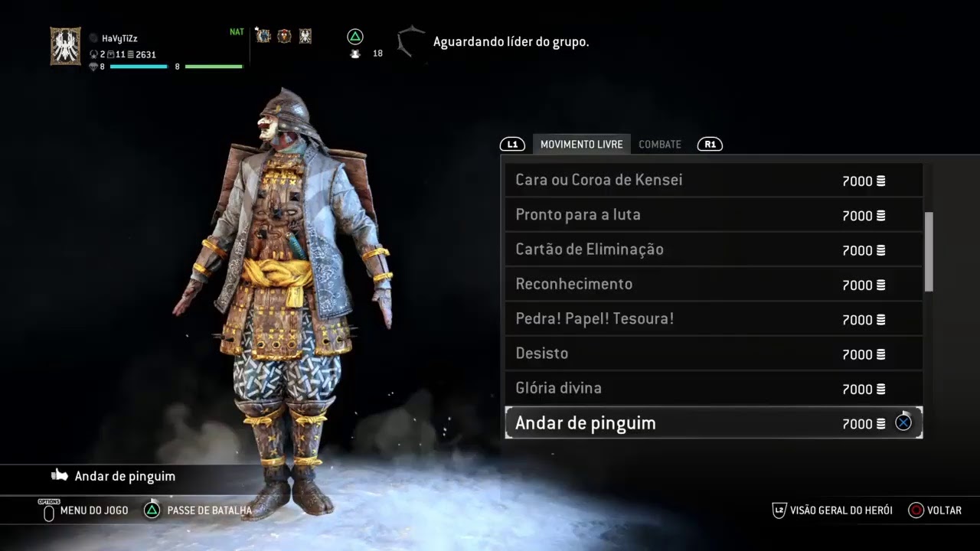
Task: Click the thumbs-up emote icon at bottom left
Action: (x=60, y=475)
